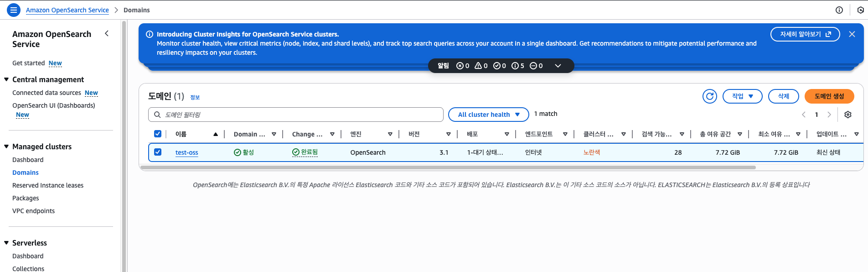Click the 자세히 알아보기 button
Viewport: 868px width, 272px height.
click(x=805, y=34)
